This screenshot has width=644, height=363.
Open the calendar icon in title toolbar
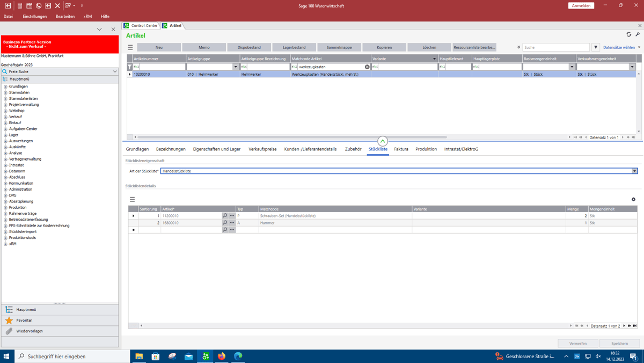(29, 5)
